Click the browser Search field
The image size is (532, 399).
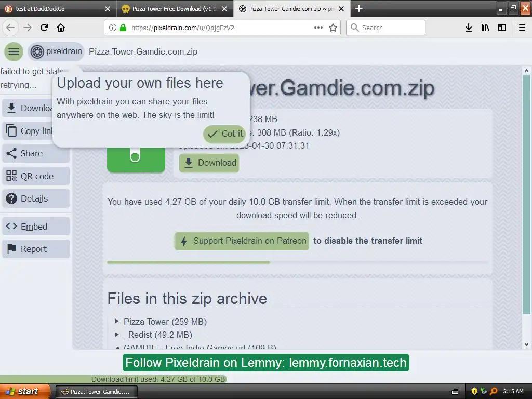click(386, 28)
